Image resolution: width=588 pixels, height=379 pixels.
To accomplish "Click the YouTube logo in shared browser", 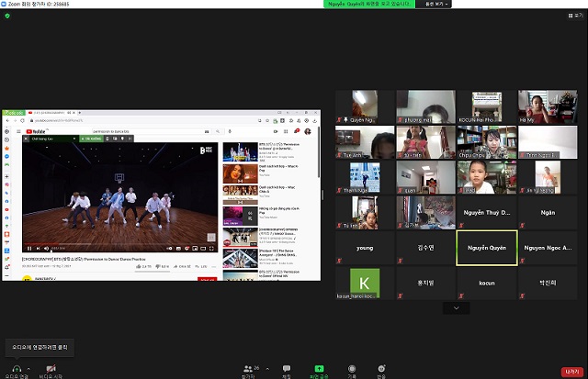I will point(36,131).
